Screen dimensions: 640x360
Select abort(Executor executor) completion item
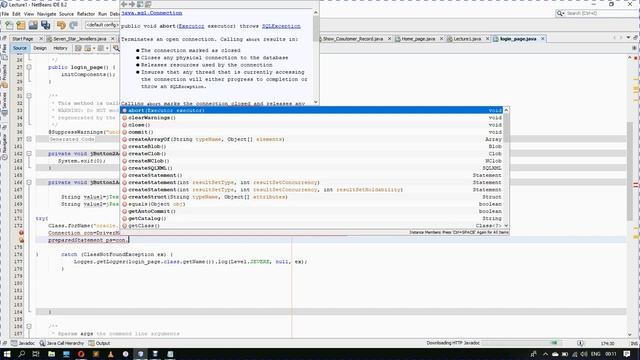pos(312,111)
